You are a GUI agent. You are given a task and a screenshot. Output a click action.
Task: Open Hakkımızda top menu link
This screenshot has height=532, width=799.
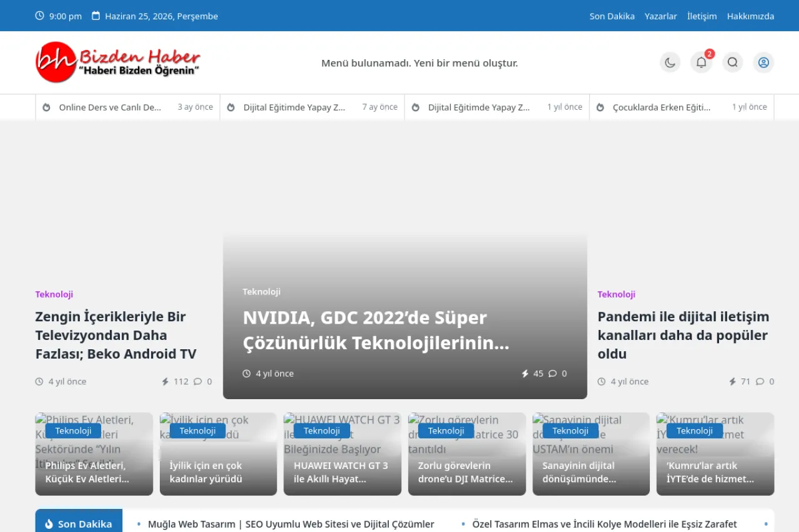click(750, 16)
